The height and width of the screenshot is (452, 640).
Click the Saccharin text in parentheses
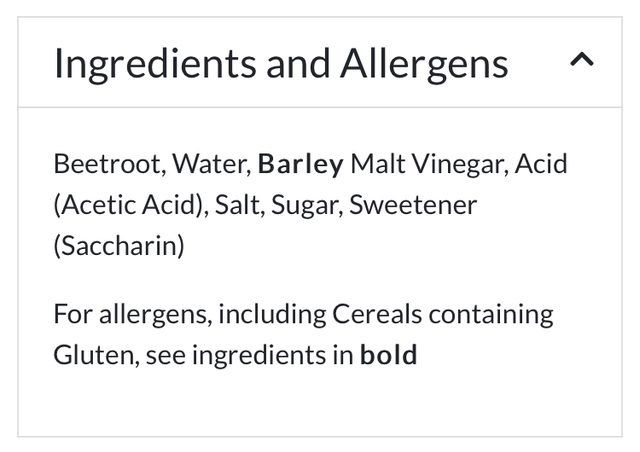coord(119,246)
